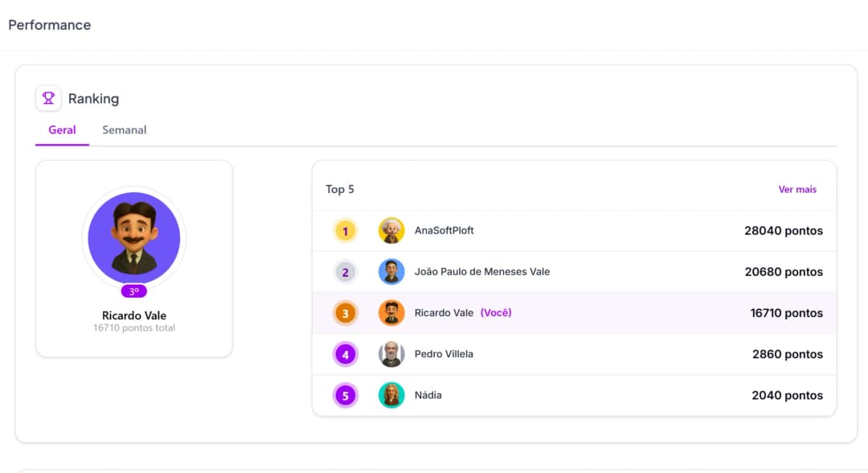This screenshot has height=473, width=868.
Task: Click the 28040 pontos score
Action: pyautogui.click(x=783, y=231)
